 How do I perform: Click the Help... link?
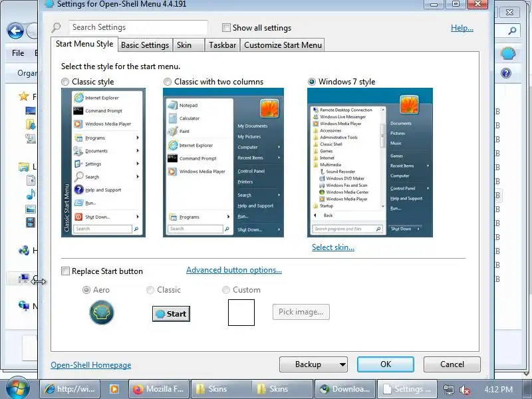point(462,28)
